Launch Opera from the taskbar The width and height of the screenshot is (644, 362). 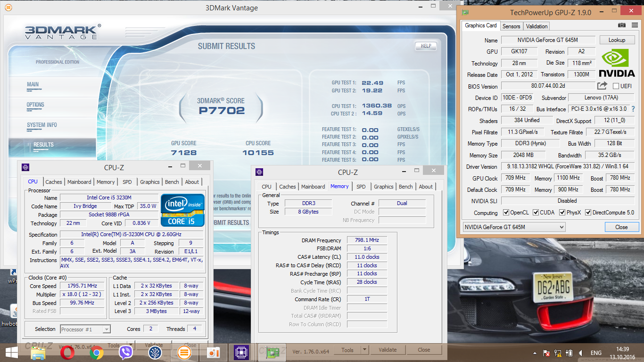pyautogui.click(x=67, y=353)
